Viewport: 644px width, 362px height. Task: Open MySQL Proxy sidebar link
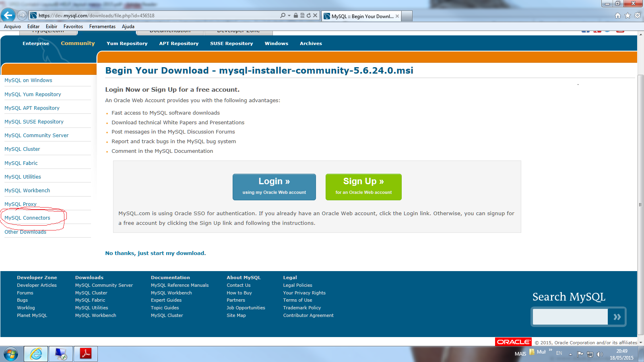tap(20, 204)
